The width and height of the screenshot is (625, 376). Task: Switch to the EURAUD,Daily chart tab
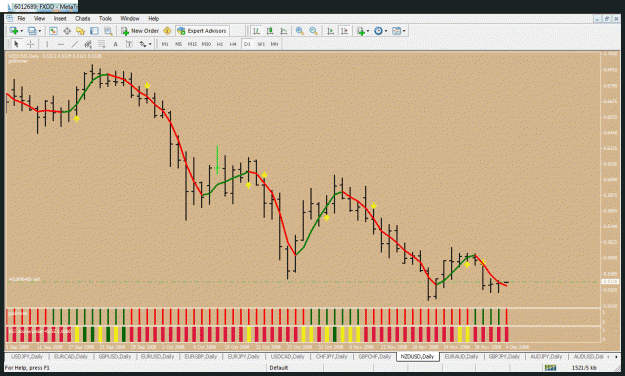[461, 356]
